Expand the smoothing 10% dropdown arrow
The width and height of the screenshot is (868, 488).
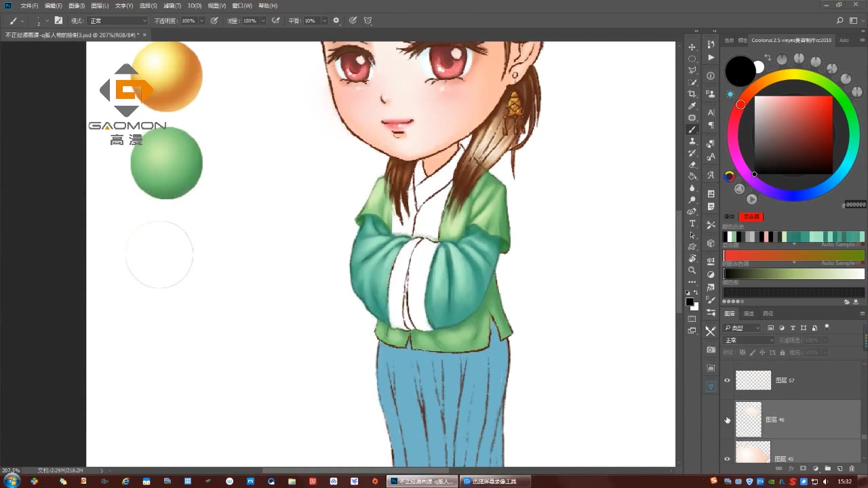click(x=324, y=20)
